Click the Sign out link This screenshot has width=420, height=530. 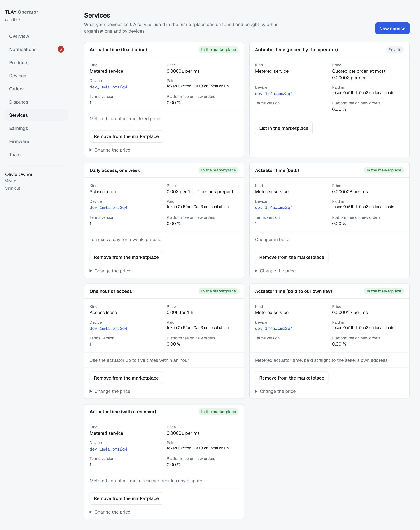pyautogui.click(x=13, y=188)
